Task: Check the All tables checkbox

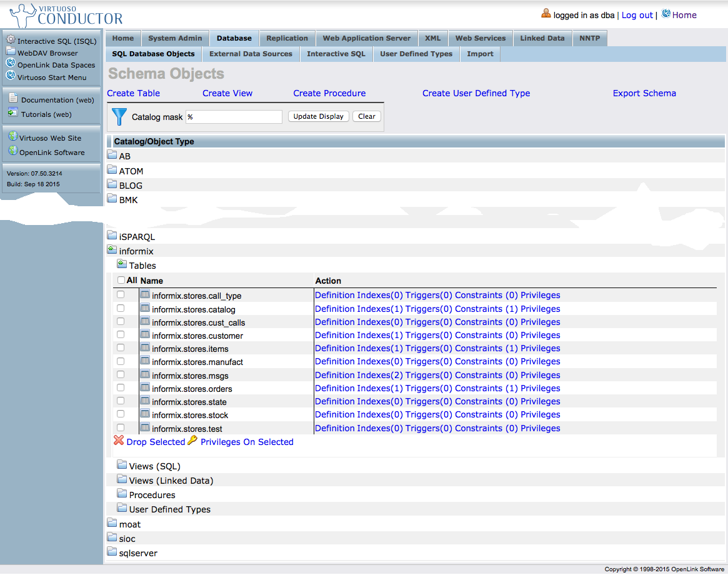Action: point(121,280)
